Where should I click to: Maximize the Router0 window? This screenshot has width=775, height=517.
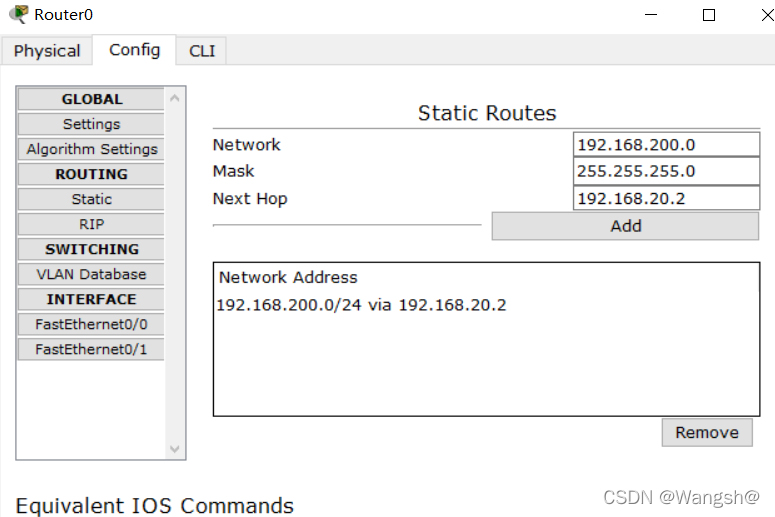(708, 15)
